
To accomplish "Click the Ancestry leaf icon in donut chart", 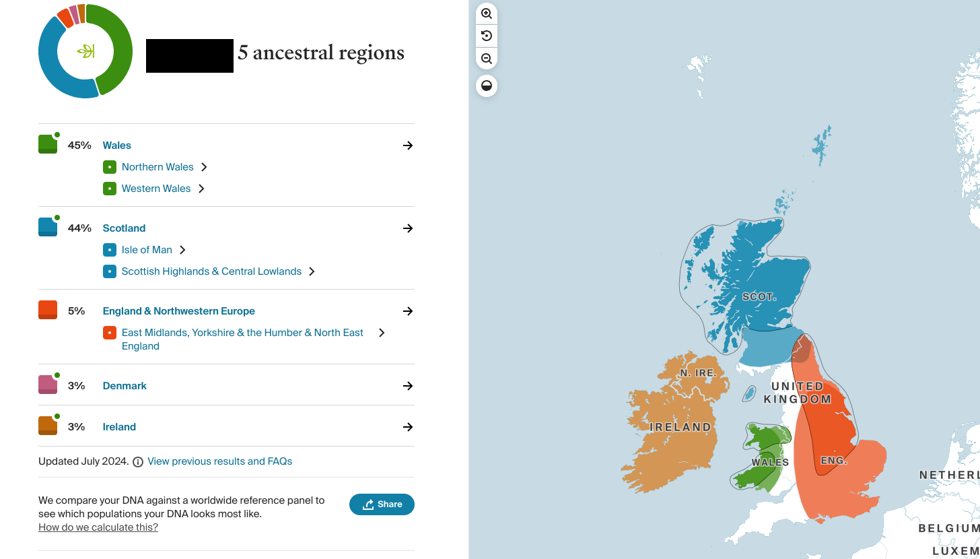I will click(85, 51).
